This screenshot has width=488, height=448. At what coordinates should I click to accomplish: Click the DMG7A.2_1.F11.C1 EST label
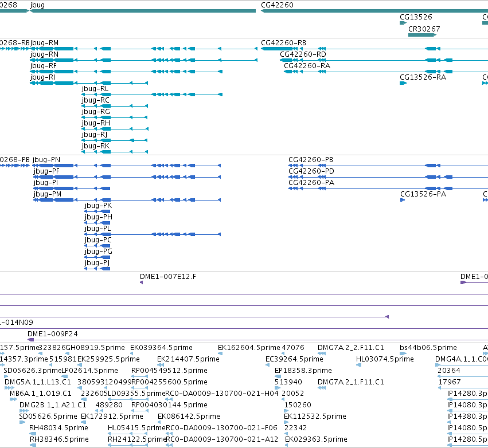point(351,382)
